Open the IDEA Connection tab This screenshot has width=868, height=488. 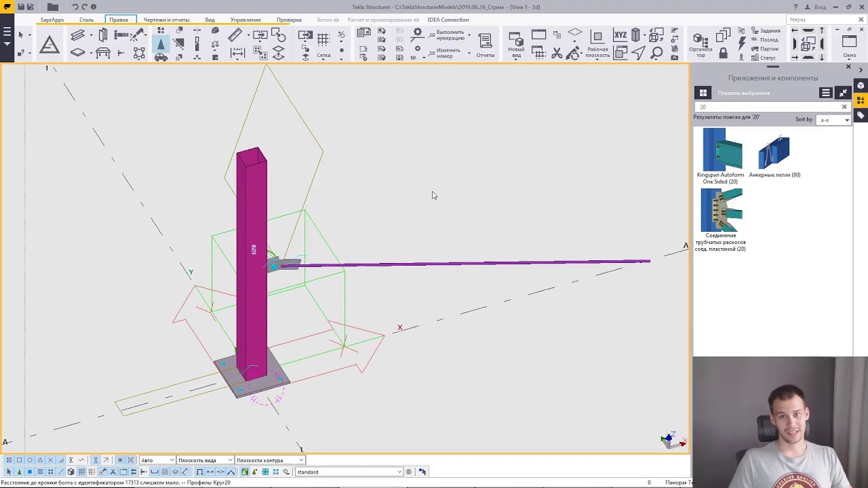tap(448, 20)
